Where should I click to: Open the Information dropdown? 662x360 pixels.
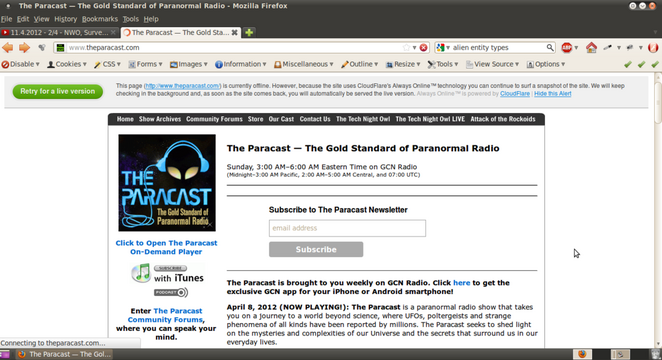coord(241,64)
